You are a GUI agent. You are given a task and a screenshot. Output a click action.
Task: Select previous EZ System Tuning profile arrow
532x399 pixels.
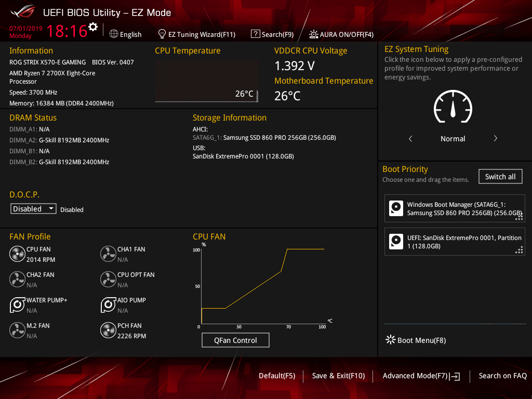[x=410, y=138]
